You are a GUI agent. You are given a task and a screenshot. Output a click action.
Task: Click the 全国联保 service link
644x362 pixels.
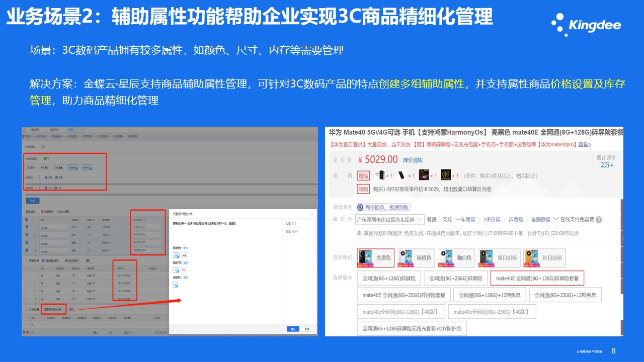point(541,220)
